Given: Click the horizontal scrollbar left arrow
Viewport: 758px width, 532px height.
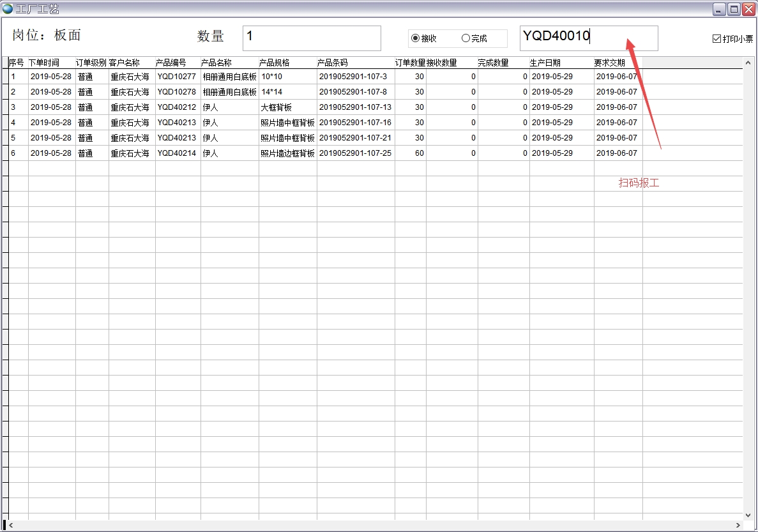Looking at the screenshot, I should [11, 525].
